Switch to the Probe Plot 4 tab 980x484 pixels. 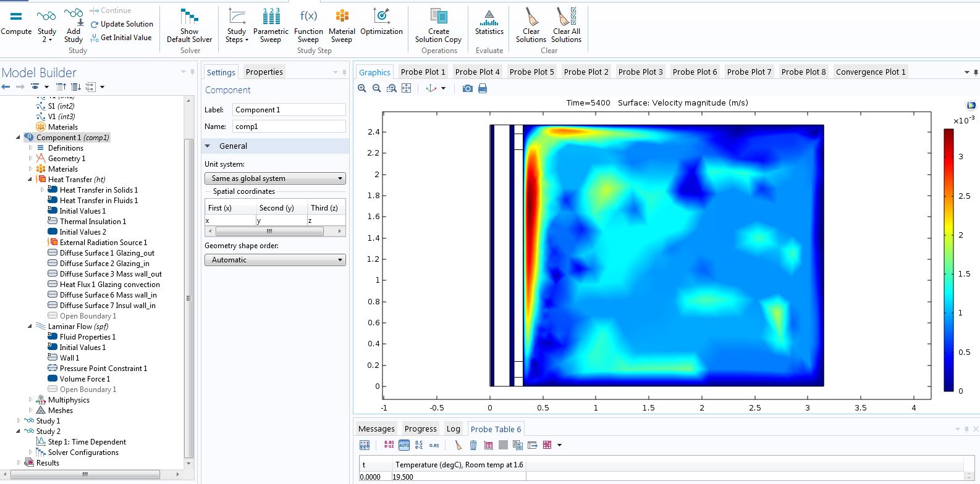click(477, 72)
